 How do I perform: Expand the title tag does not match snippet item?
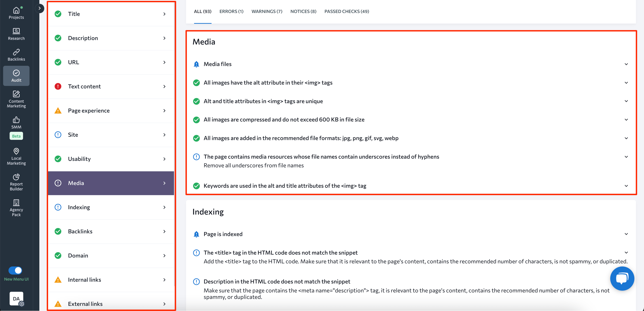(626, 253)
